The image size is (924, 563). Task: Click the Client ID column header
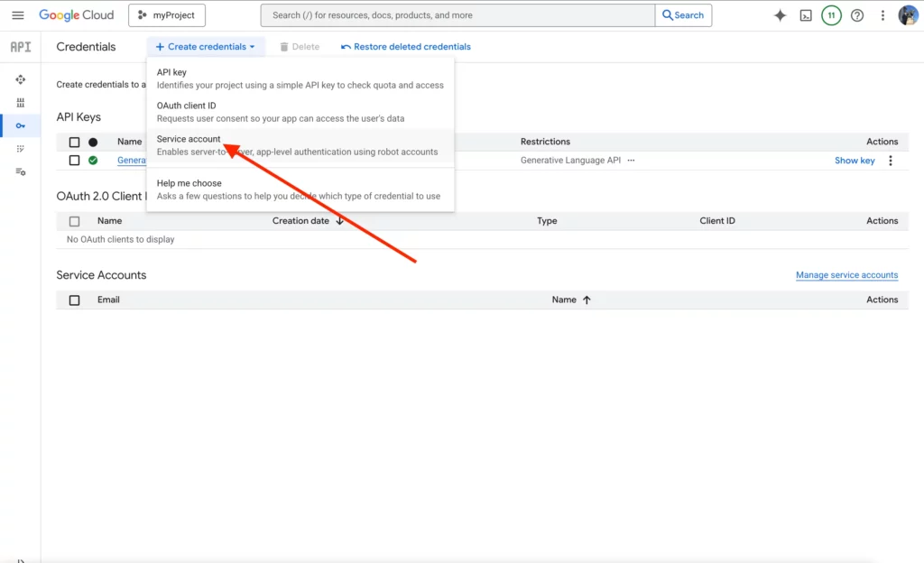[x=717, y=221]
